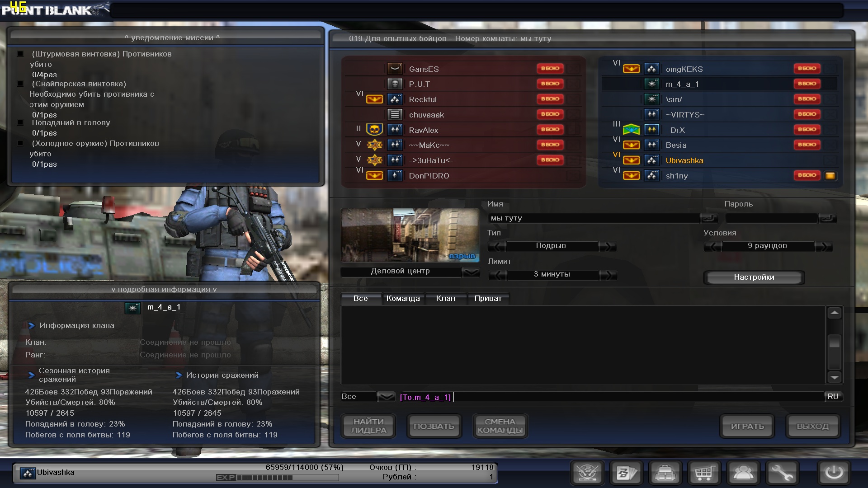Viewport: 868px width, 488px height.
Task: Open the Деловой центр map dropdown
Action: point(471,272)
